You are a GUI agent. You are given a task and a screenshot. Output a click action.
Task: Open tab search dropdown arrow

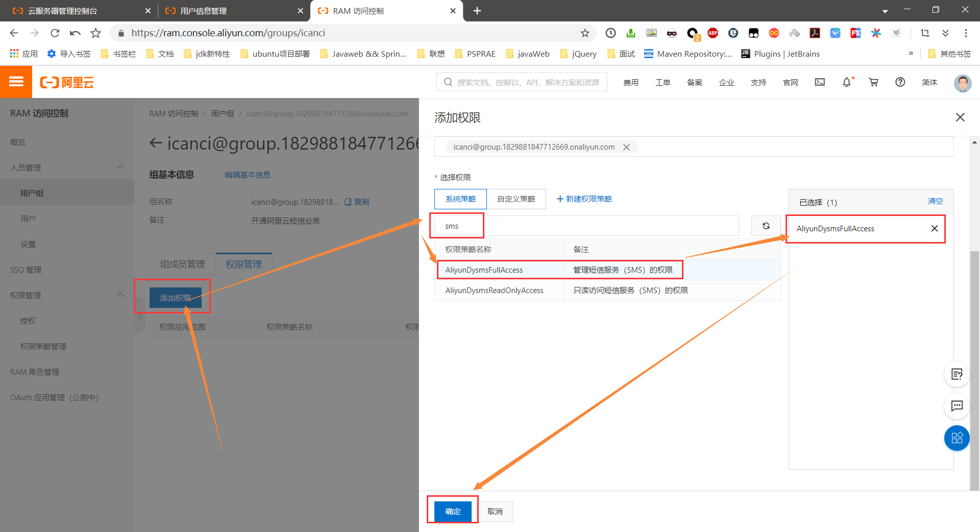click(x=885, y=11)
